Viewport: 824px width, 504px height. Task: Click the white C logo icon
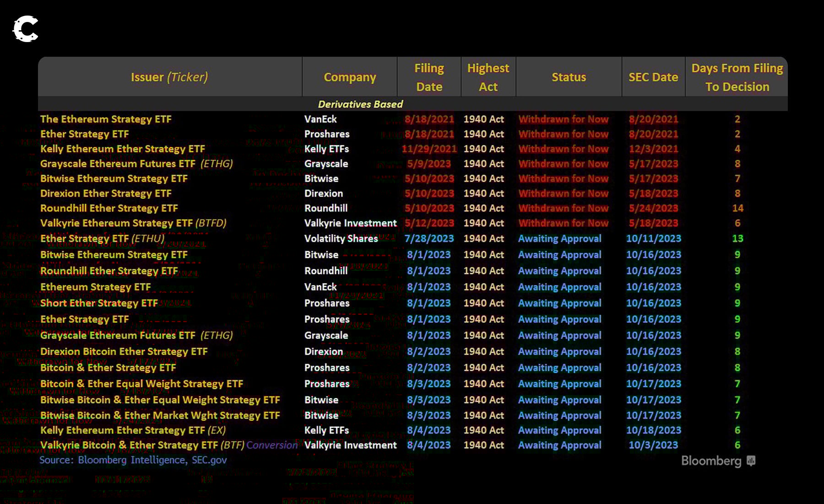tap(25, 29)
